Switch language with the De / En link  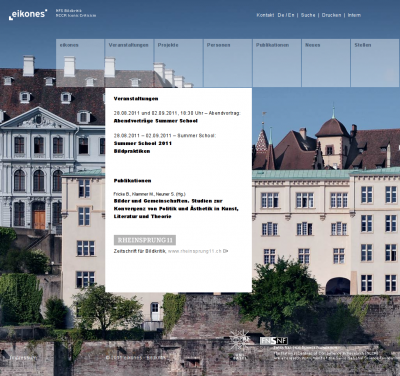[286, 15]
